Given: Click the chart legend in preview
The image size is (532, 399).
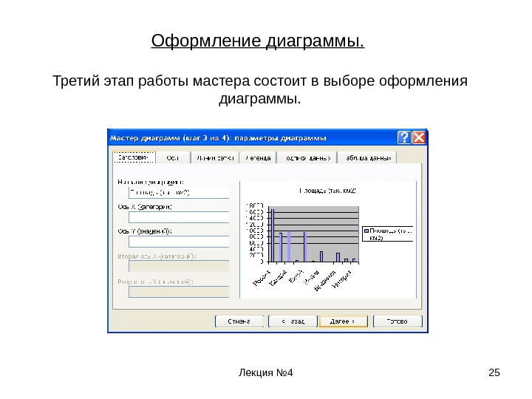Looking at the screenshot, I should (388, 233).
